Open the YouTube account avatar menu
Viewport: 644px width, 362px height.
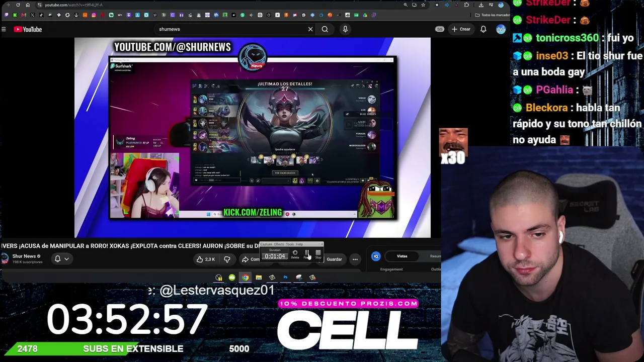coord(501,29)
